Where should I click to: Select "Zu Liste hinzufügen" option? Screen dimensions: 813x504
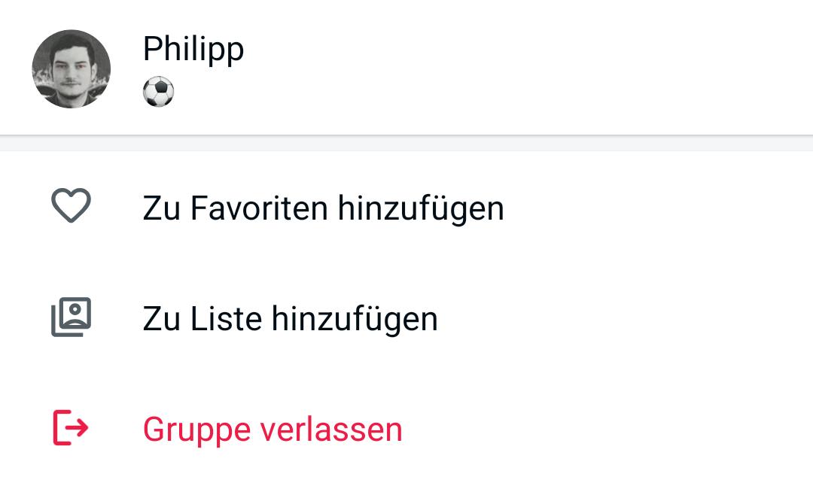[290, 319]
